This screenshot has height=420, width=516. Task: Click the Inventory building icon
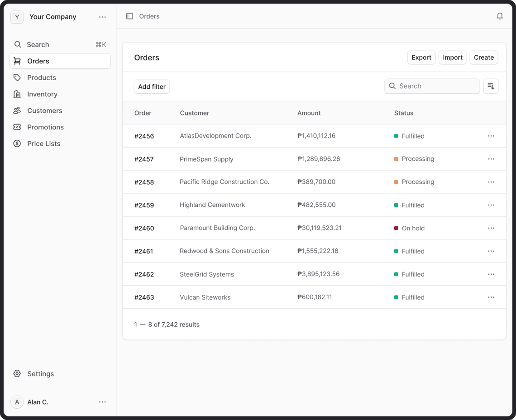click(17, 94)
